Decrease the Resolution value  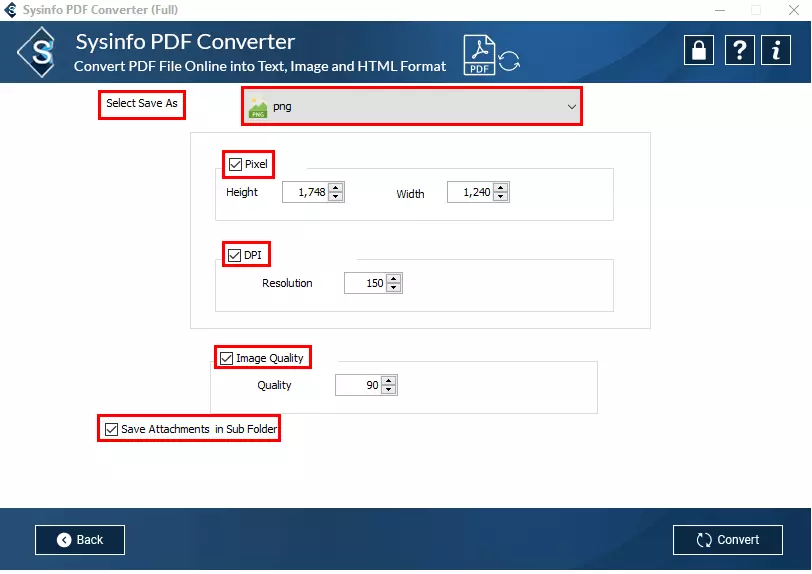(394, 288)
